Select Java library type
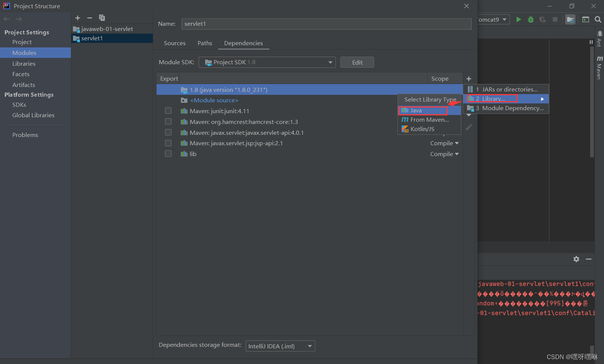Screen dimensions: 604x364 (430, 111)
